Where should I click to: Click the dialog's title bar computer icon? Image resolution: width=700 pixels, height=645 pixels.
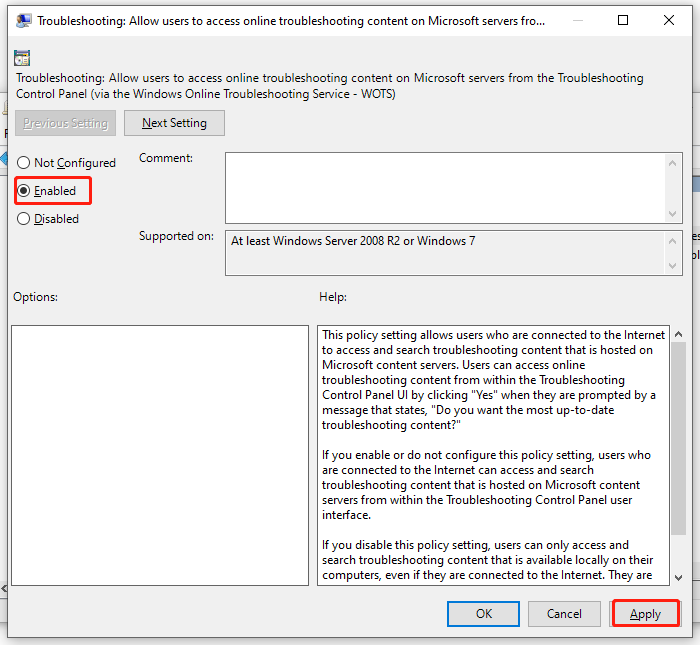[23, 21]
